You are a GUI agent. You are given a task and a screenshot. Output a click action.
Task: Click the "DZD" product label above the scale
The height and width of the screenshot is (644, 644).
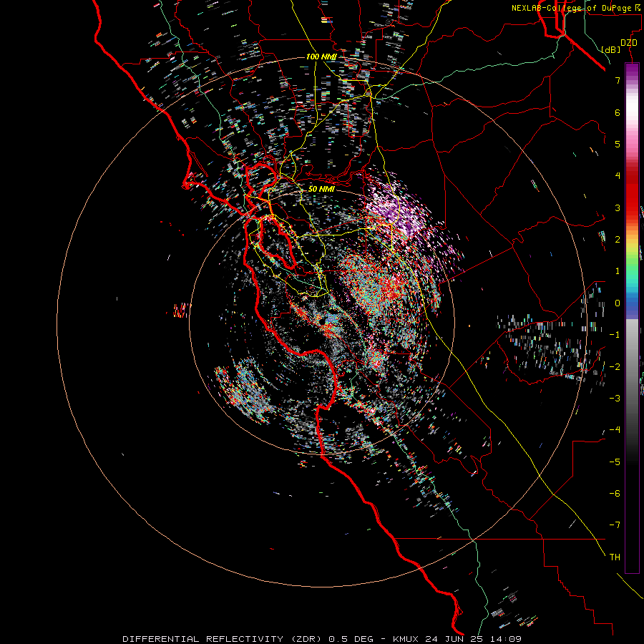629,43
